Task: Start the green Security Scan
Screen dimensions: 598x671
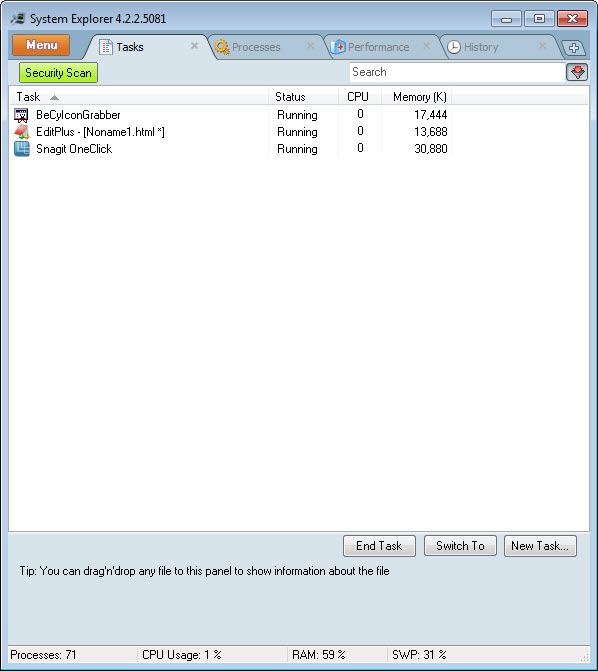Action: tap(58, 73)
